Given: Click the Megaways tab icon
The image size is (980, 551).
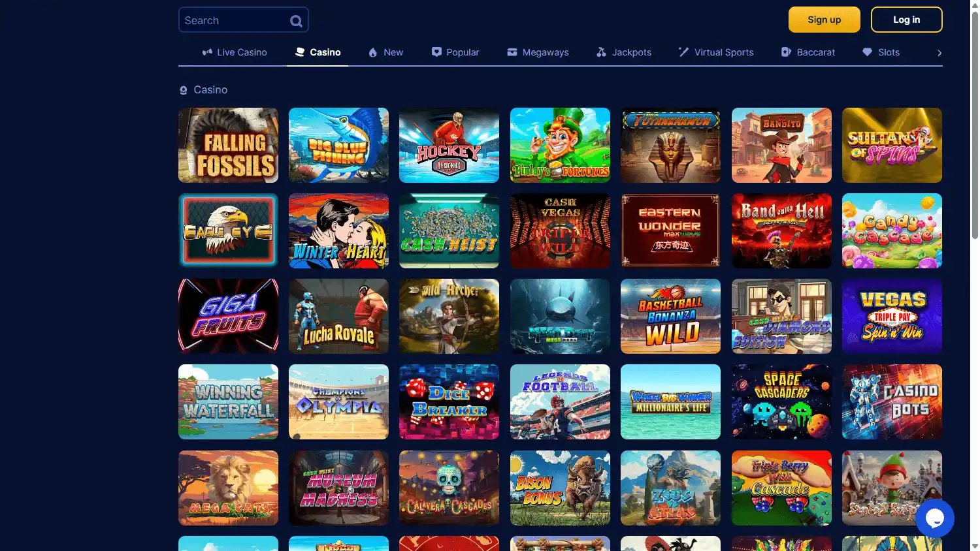Looking at the screenshot, I should 512,52.
